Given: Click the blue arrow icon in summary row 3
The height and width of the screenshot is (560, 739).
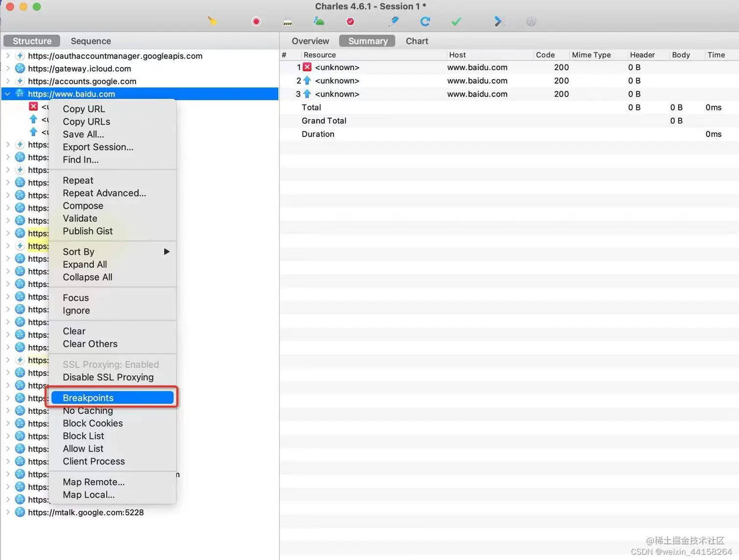Looking at the screenshot, I should point(307,93).
